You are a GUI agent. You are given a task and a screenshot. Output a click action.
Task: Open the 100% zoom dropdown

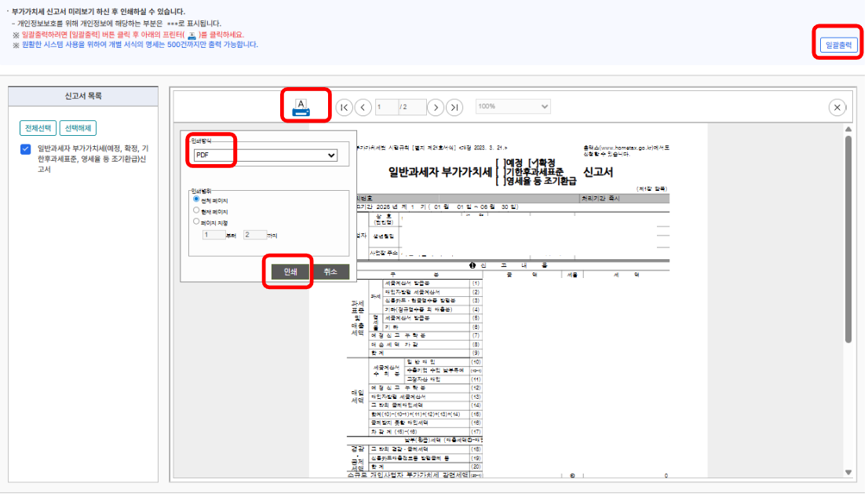pyautogui.click(x=512, y=106)
